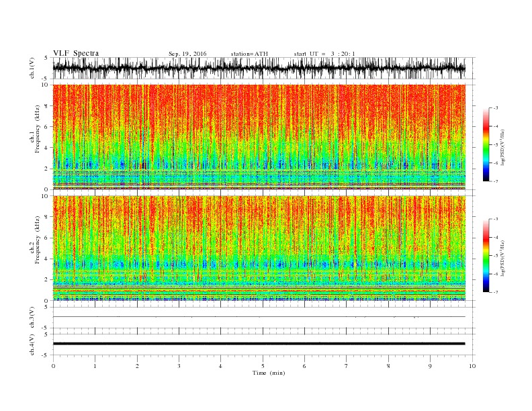Click the "-3" label on ch.1 color scale
The image size is (532, 411).
click(495, 108)
